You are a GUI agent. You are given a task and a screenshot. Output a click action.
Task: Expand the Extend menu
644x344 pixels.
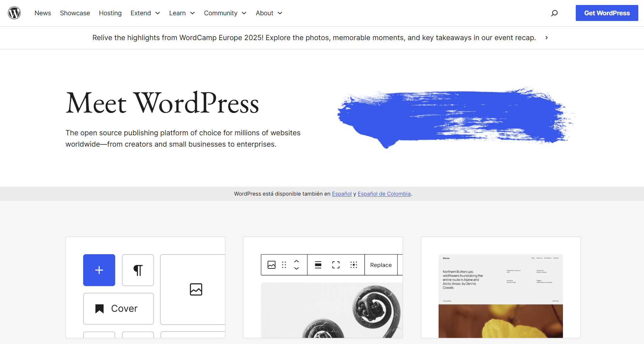145,13
